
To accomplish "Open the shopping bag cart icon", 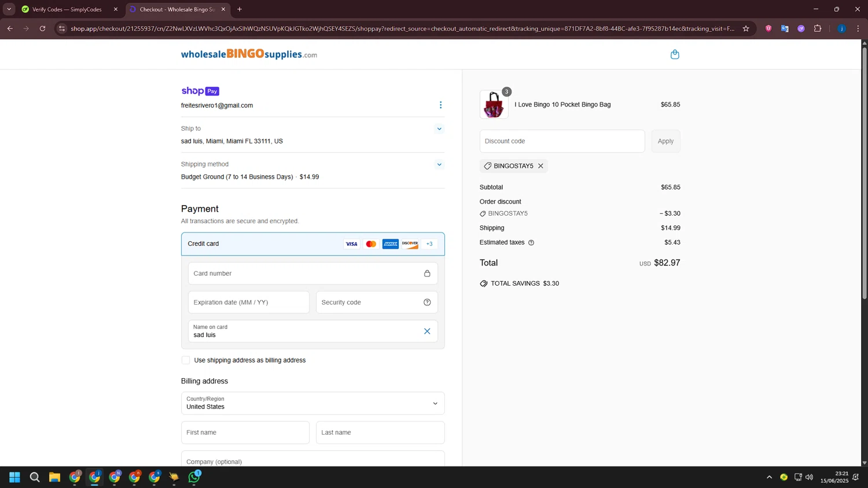I will [675, 54].
